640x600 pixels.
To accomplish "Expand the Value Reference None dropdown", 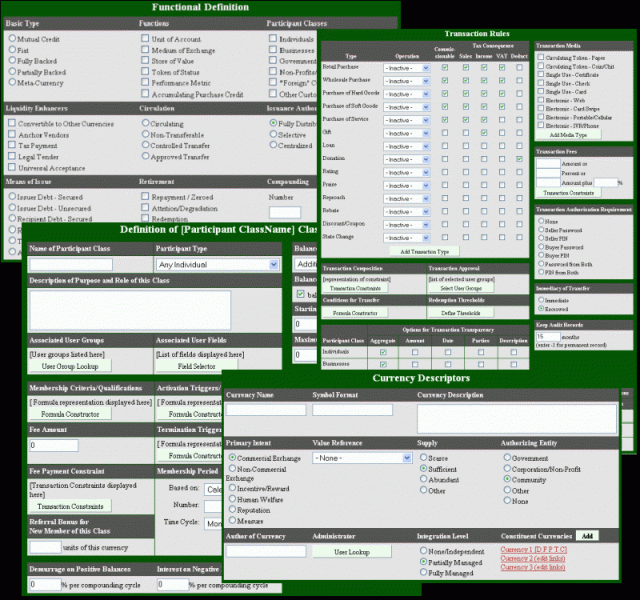I will click(x=362, y=458).
